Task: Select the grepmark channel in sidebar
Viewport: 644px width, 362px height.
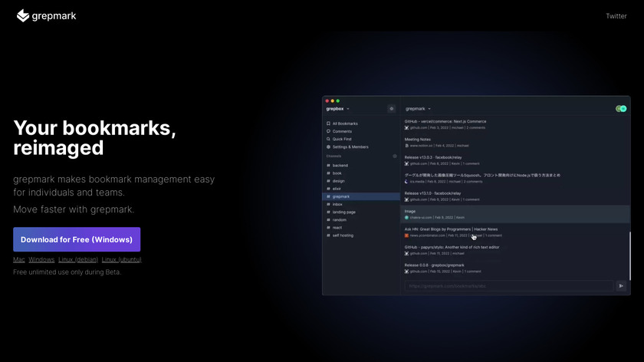Action: pos(360,197)
